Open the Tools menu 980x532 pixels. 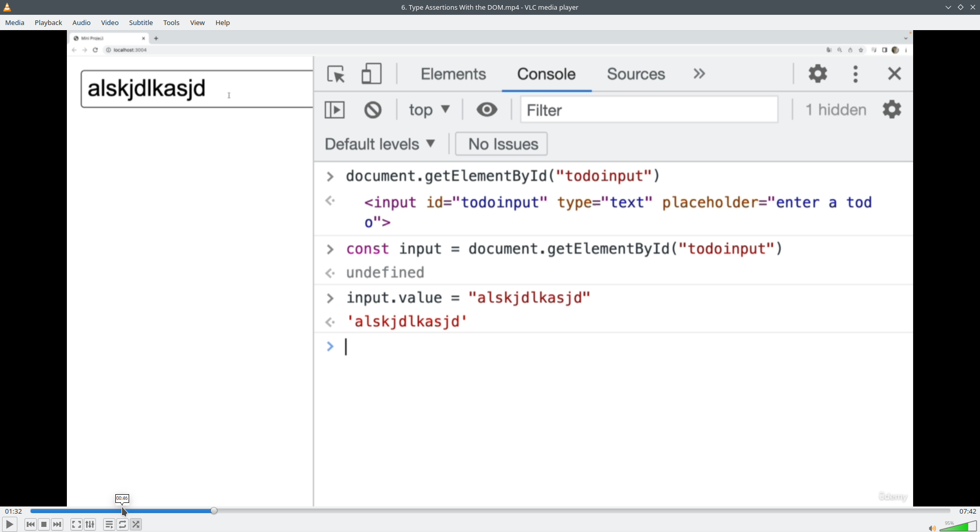coord(171,22)
